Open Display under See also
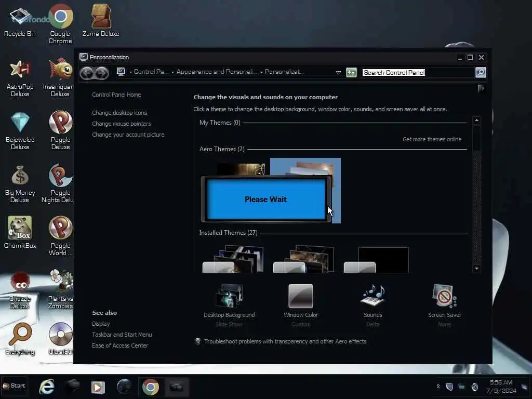532x399 pixels. [x=101, y=324]
